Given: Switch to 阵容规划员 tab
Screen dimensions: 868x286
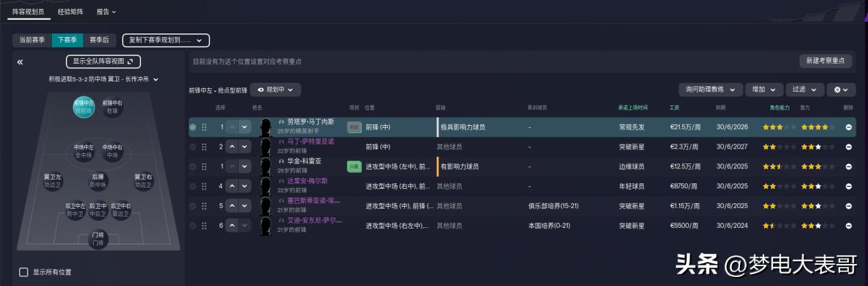Looking at the screenshot, I should [28, 12].
